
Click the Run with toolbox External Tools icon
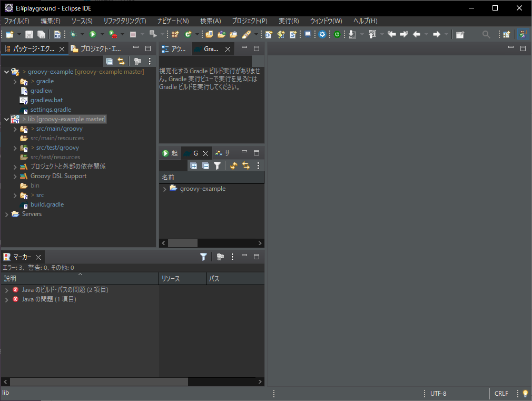pyautogui.click(x=113, y=34)
